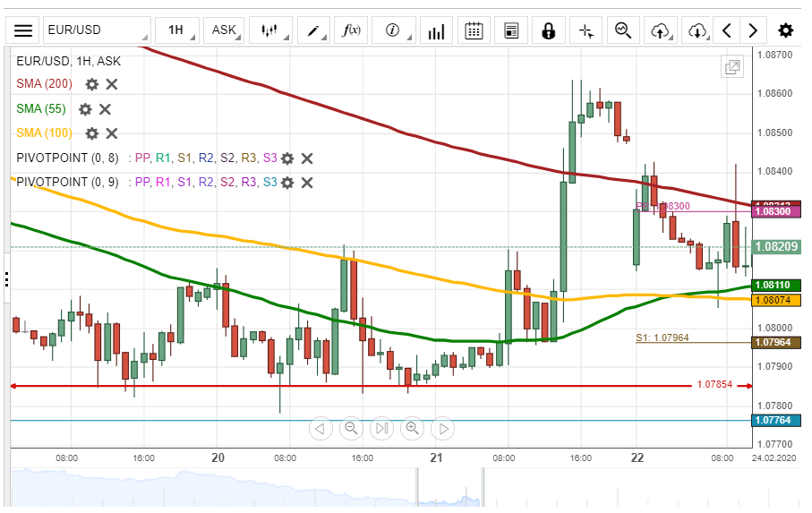Open the cloud upload dropdown
Screen dimensions: 812x513
[661, 30]
